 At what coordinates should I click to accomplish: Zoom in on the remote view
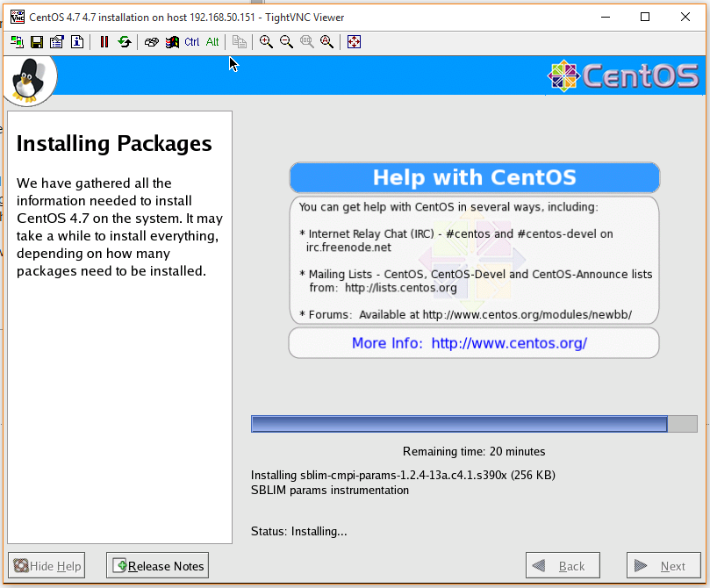point(266,42)
